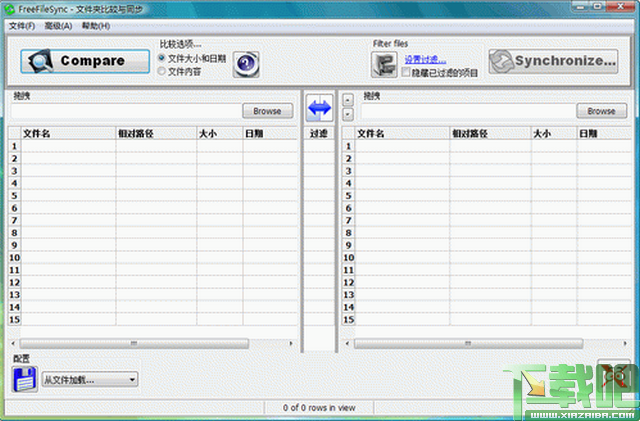
Task: Click left grid date column header
Action: (270, 133)
